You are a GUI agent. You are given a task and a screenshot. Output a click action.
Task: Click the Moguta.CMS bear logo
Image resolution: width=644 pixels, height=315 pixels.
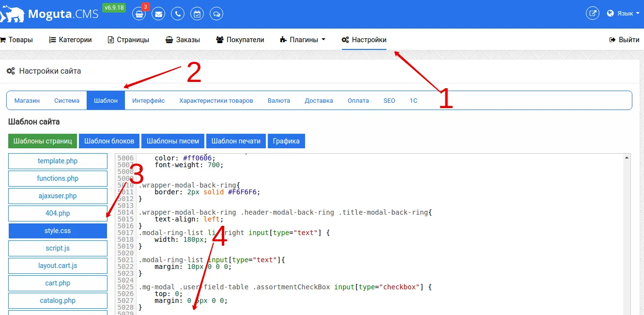(x=12, y=14)
